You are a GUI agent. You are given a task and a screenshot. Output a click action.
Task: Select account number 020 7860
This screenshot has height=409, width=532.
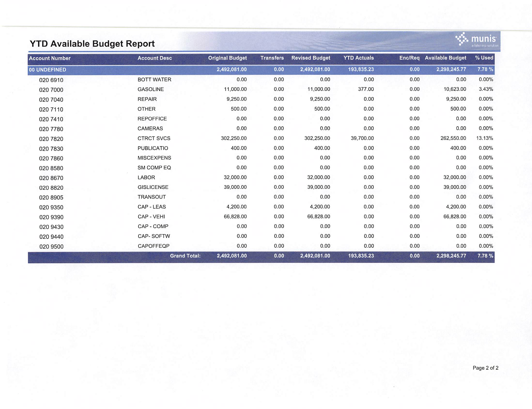(51, 159)
